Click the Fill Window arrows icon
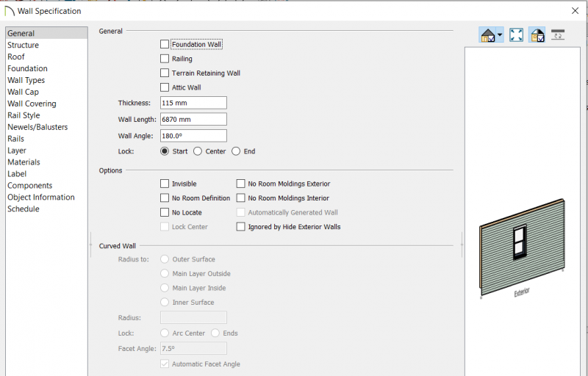The width and height of the screenshot is (588, 376). 517,35
